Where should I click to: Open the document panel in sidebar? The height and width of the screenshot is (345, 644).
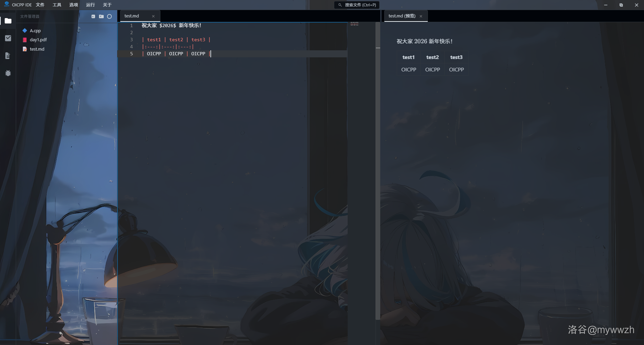(8, 56)
